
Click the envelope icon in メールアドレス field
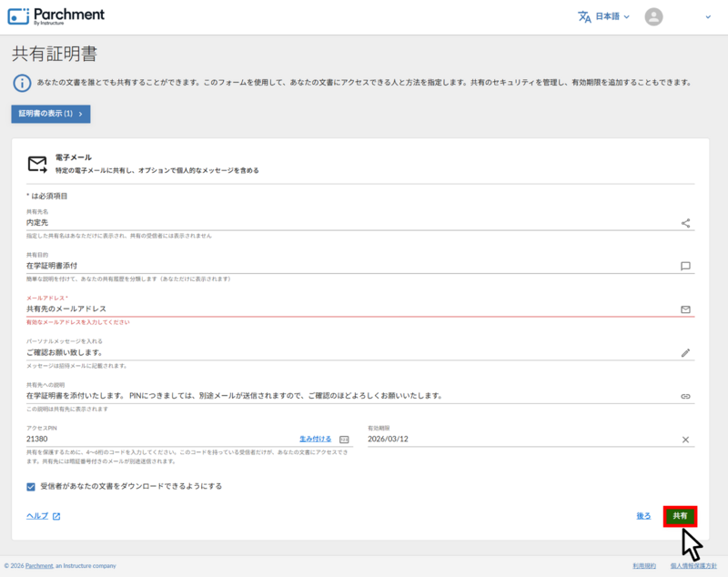(x=686, y=309)
